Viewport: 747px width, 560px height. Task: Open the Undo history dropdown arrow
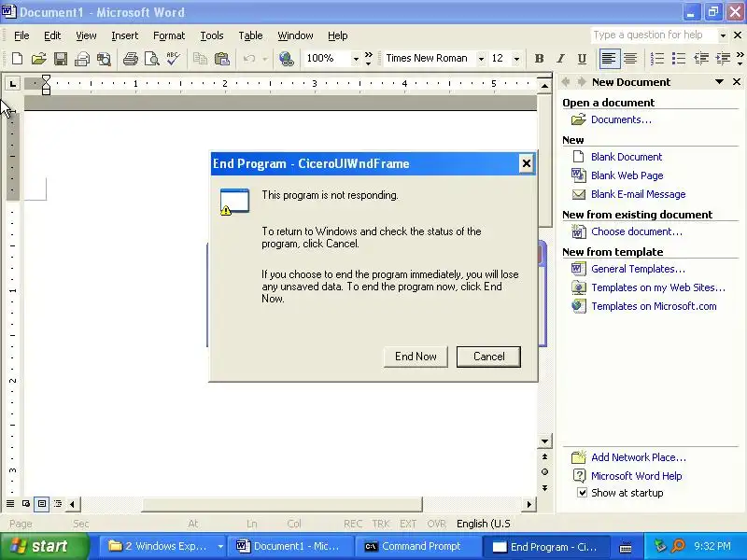(x=265, y=59)
